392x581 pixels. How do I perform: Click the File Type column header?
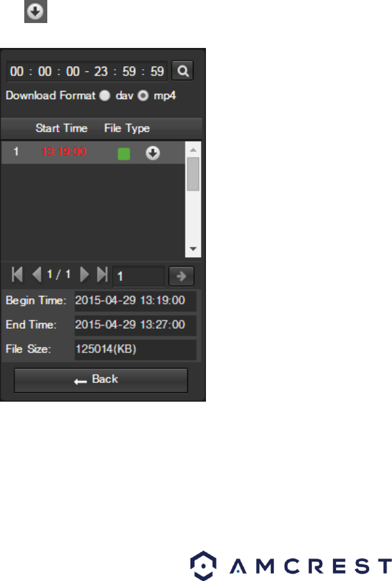click(127, 128)
